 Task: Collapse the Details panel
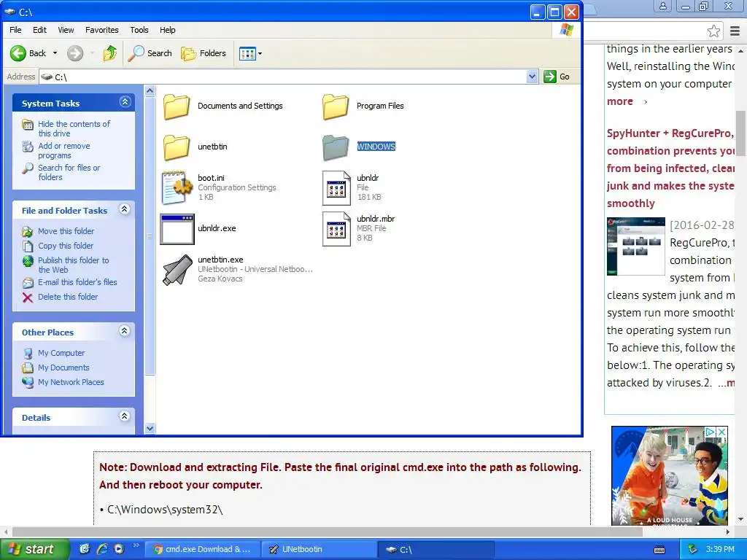click(124, 416)
